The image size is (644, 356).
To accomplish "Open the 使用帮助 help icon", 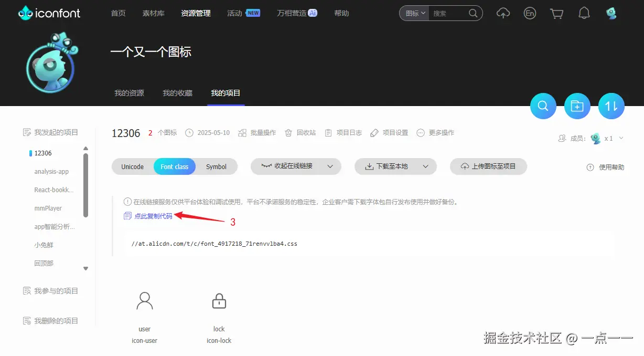I will [x=590, y=167].
